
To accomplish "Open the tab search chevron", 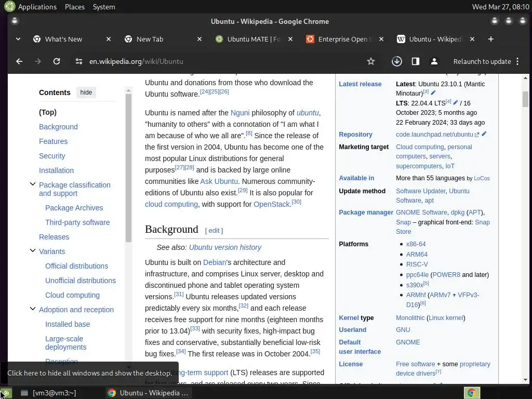I will (x=18, y=39).
